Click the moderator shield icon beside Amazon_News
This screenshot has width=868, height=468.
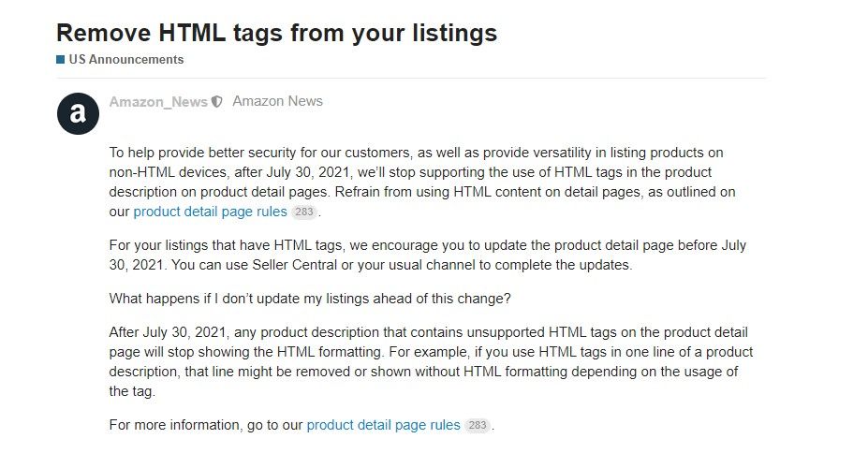coord(217,102)
